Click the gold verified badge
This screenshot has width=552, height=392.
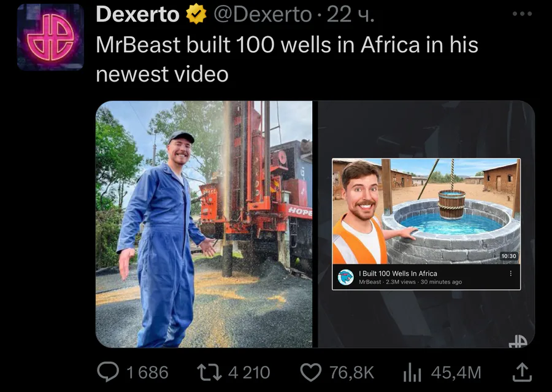(196, 15)
